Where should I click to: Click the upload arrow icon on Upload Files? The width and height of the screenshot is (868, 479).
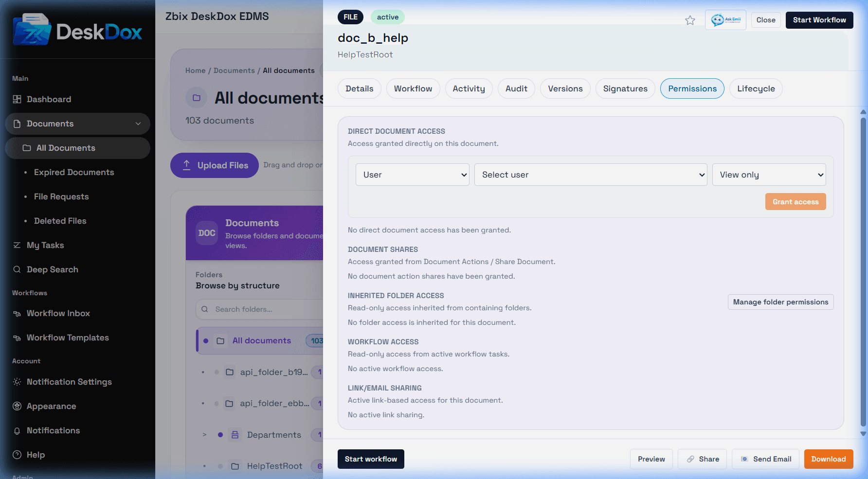(x=186, y=165)
